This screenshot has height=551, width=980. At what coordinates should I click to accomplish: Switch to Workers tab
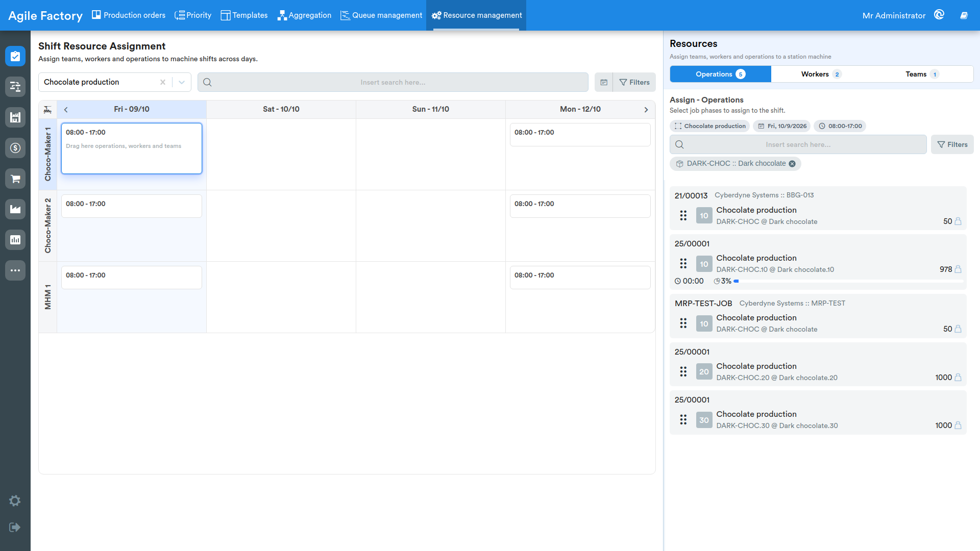[821, 74]
